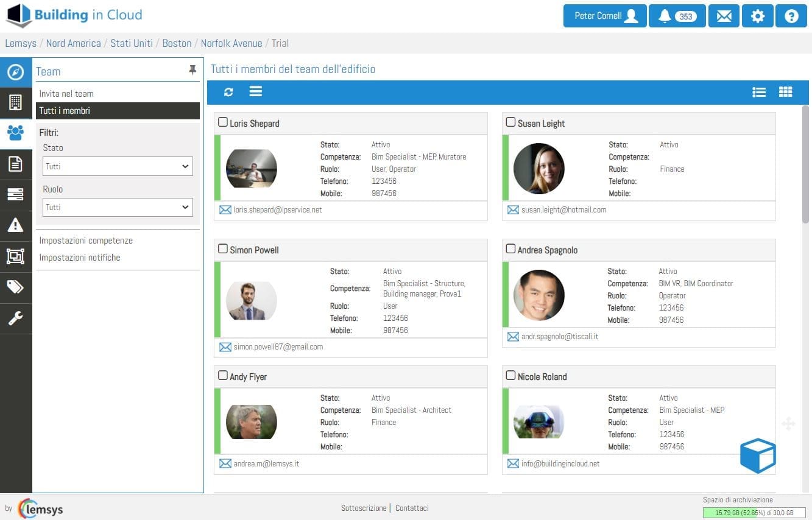Click envelope icon for andr.spagnolo email
This screenshot has width=812, height=520.
click(513, 336)
